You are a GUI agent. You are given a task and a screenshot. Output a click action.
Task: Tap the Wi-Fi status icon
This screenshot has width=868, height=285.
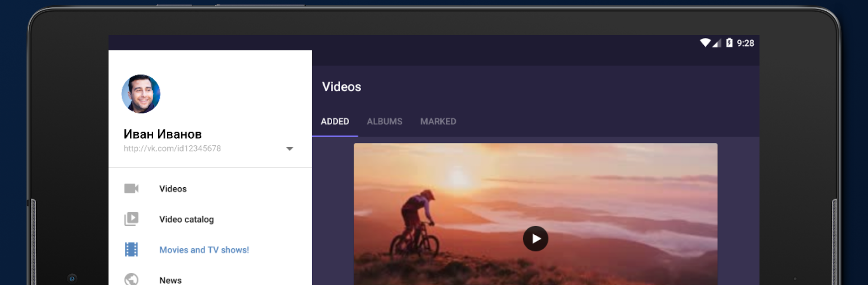(705, 43)
